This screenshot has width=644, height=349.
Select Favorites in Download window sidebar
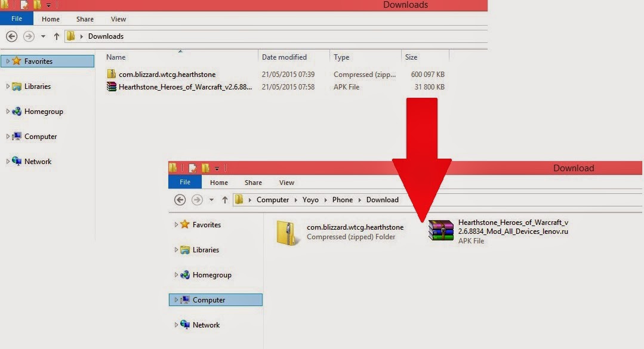point(207,224)
